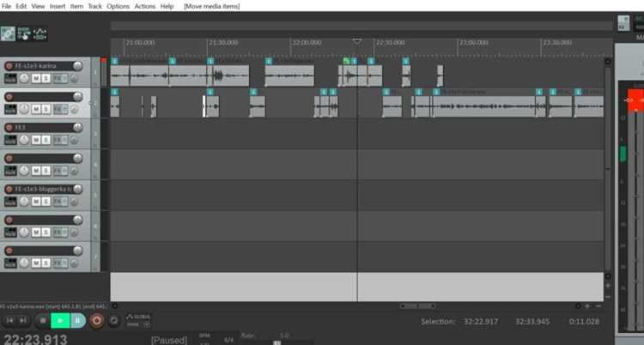Open record input settings on FE3 track
This screenshot has width=644, height=345.
click(10, 140)
